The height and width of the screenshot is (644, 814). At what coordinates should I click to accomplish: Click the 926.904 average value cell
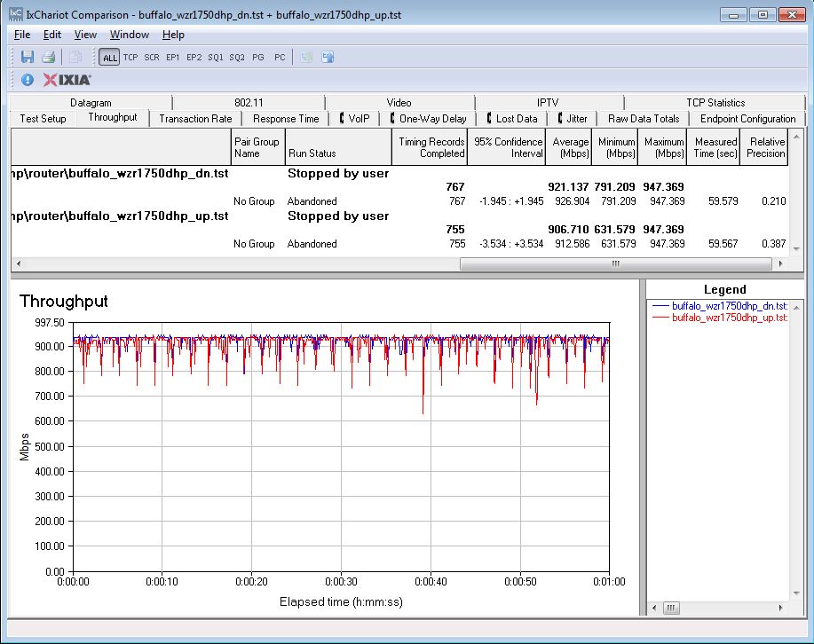tap(572, 201)
